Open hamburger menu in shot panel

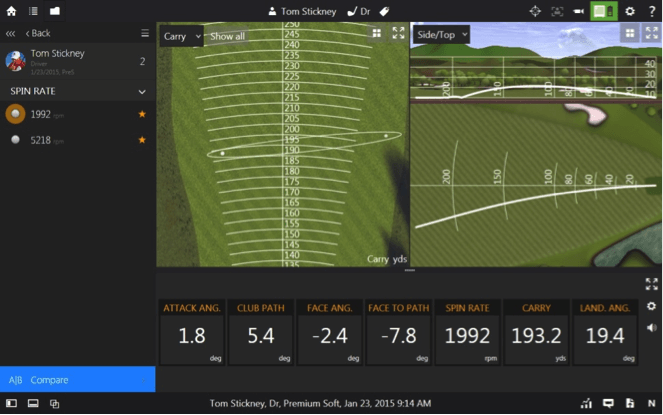coord(145,33)
